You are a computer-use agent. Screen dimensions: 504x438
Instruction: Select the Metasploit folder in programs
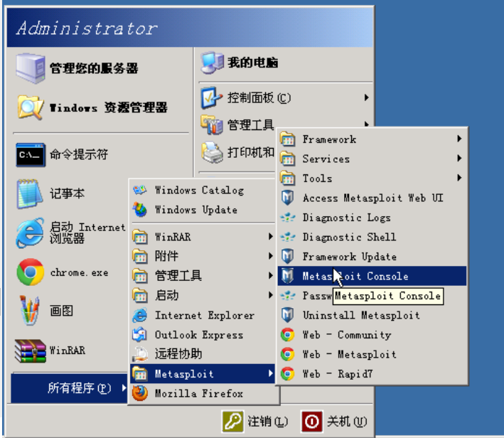(x=203, y=374)
